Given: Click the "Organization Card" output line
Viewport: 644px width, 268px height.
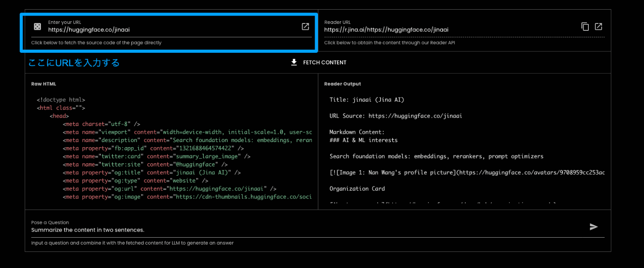Looking at the screenshot, I should (x=357, y=188).
